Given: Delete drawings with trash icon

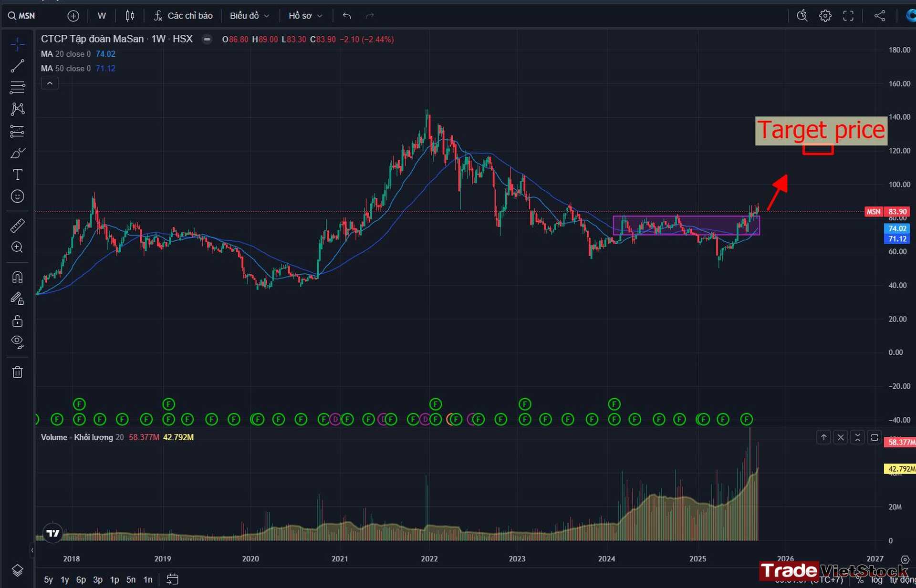Looking at the screenshot, I should point(18,372).
